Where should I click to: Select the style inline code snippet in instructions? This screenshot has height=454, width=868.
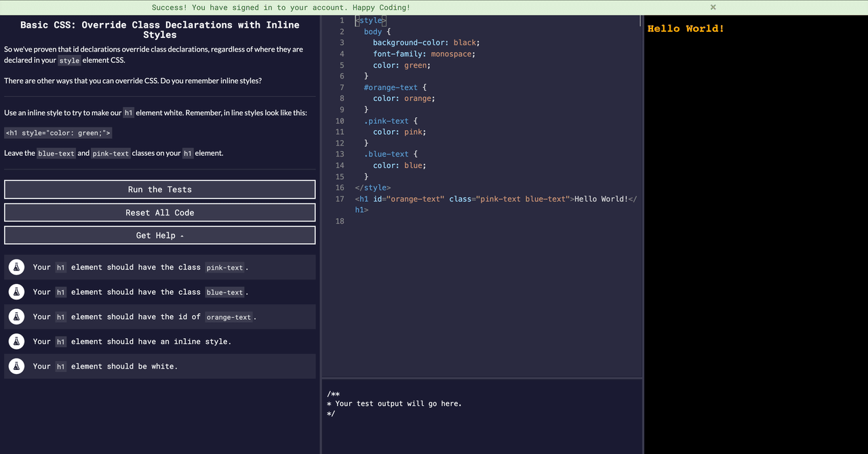point(68,60)
